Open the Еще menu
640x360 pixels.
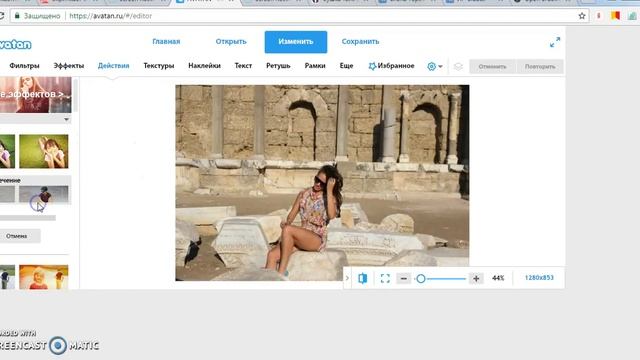[347, 66]
